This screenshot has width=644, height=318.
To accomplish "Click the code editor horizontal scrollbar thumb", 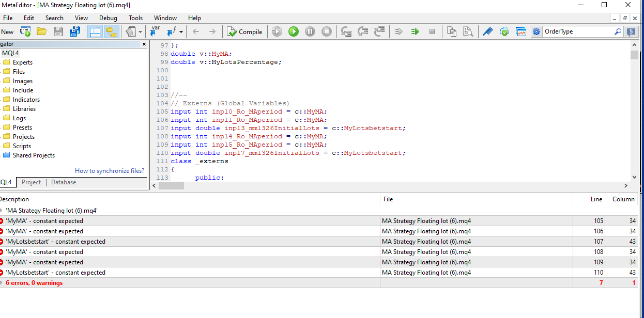I will tap(171, 186).
